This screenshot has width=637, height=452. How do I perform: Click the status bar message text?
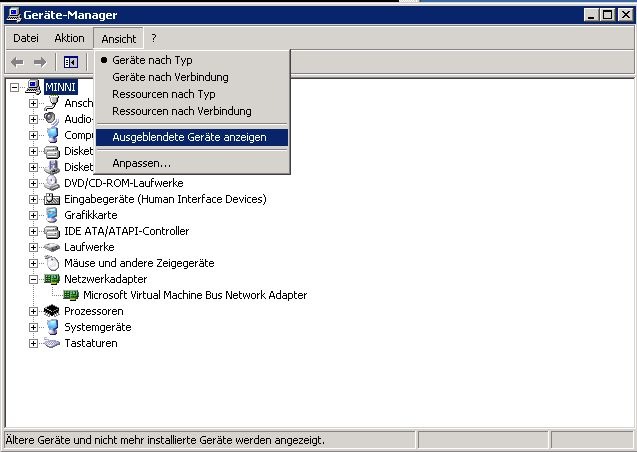tap(165, 440)
